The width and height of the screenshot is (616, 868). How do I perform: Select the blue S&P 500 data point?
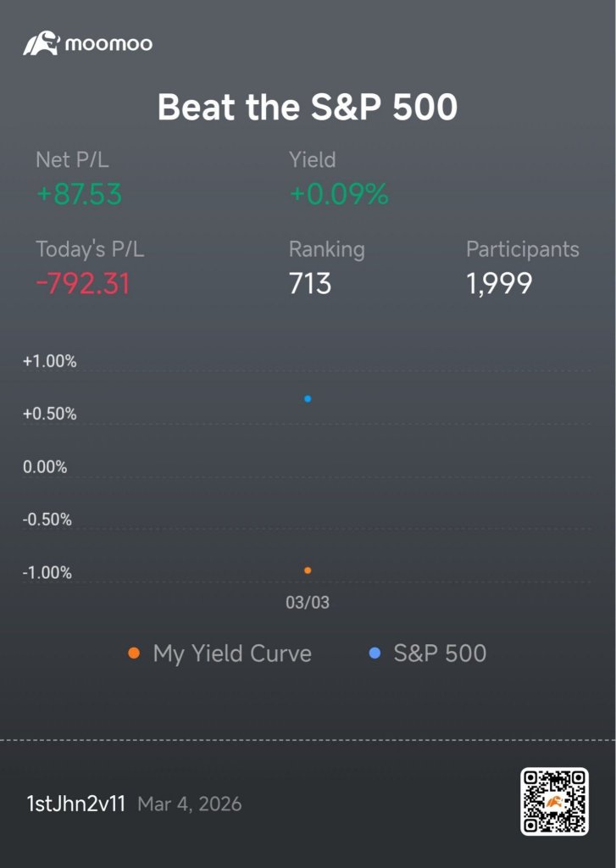pyautogui.click(x=308, y=398)
